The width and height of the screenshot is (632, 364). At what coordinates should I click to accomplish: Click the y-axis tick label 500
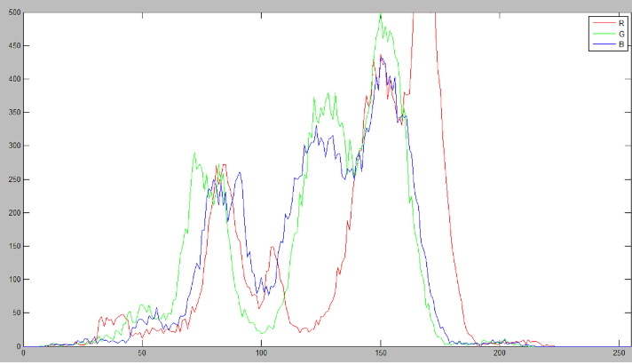(x=13, y=12)
